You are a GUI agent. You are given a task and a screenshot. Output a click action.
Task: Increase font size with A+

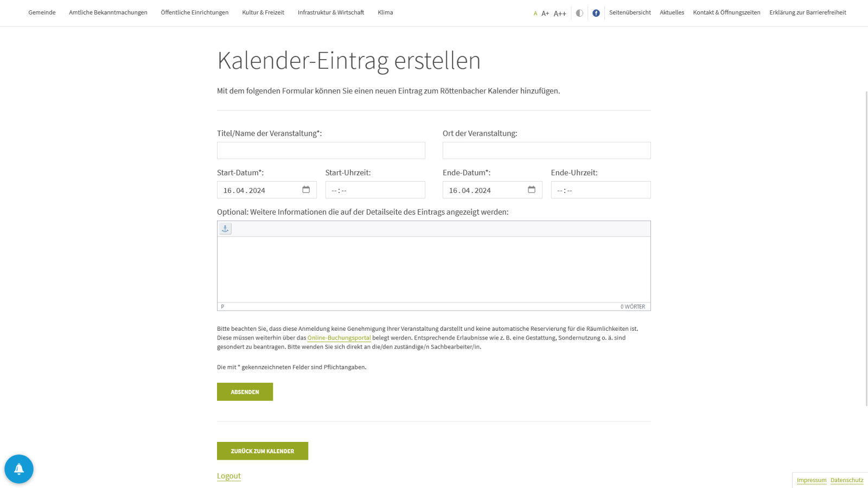pos(545,12)
